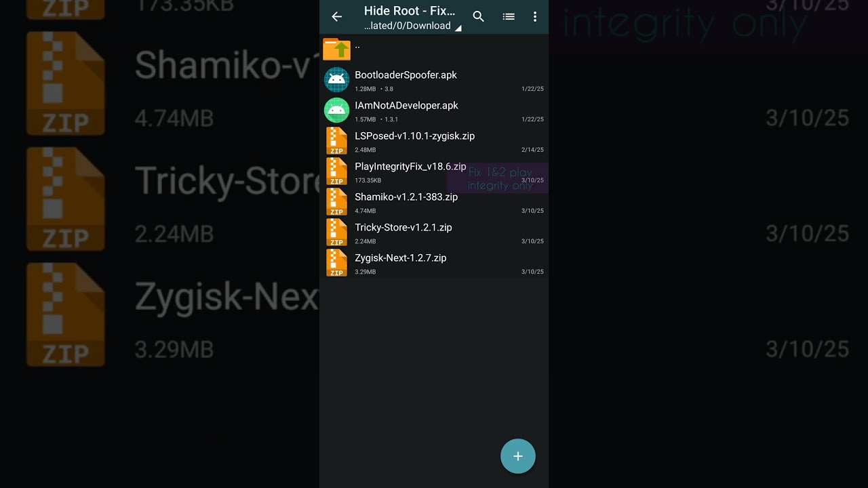Image resolution: width=868 pixels, height=488 pixels.
Task: Tap the PlayIntegrityFix zip file icon
Action: point(337,171)
